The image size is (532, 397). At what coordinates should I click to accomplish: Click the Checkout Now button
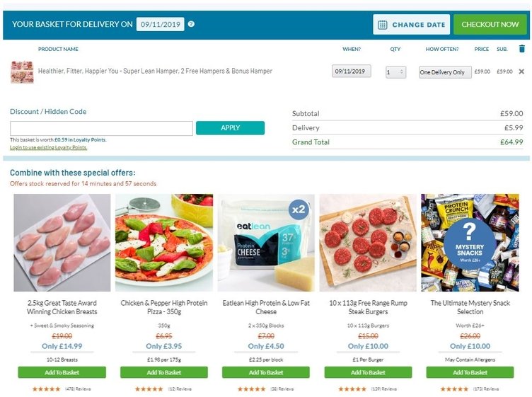490,25
